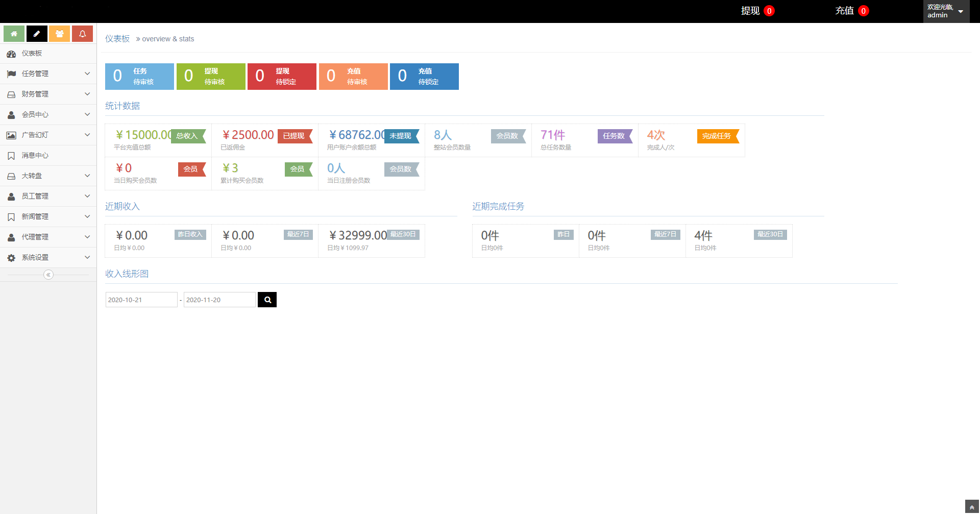Click the orange users group icon button

tap(60, 34)
